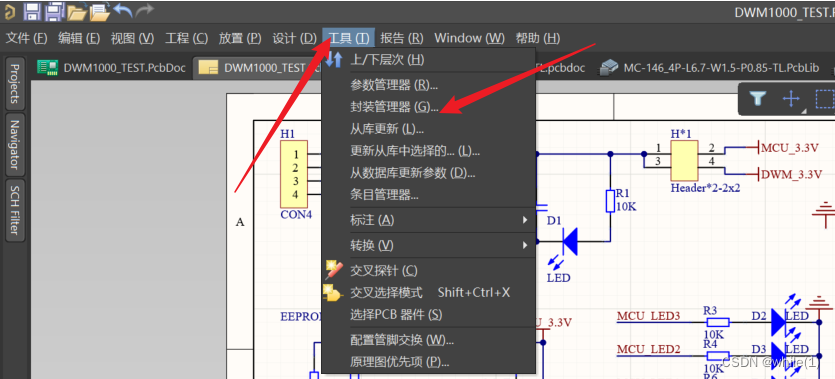Viewport: 835px width, 379px height.
Task: Click the yellow schematic icon on DWM1000_TEST tab
Action: click(209, 68)
